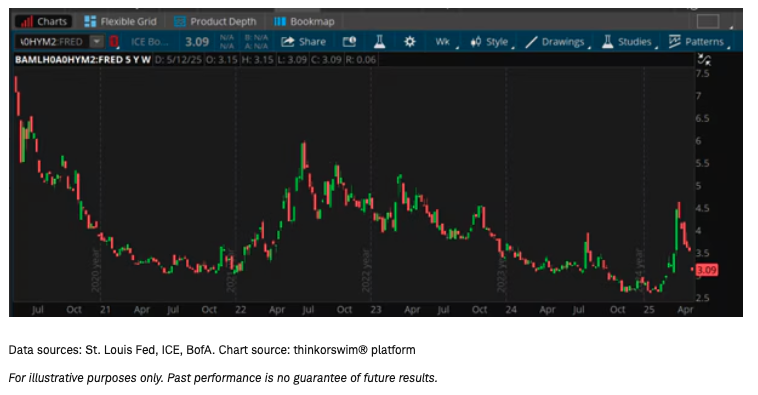
Task: Open the Patterns menu
Action: 699,42
